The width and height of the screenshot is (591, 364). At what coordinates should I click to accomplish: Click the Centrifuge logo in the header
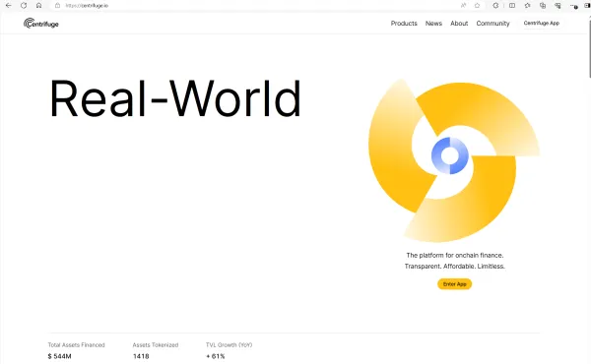point(41,24)
